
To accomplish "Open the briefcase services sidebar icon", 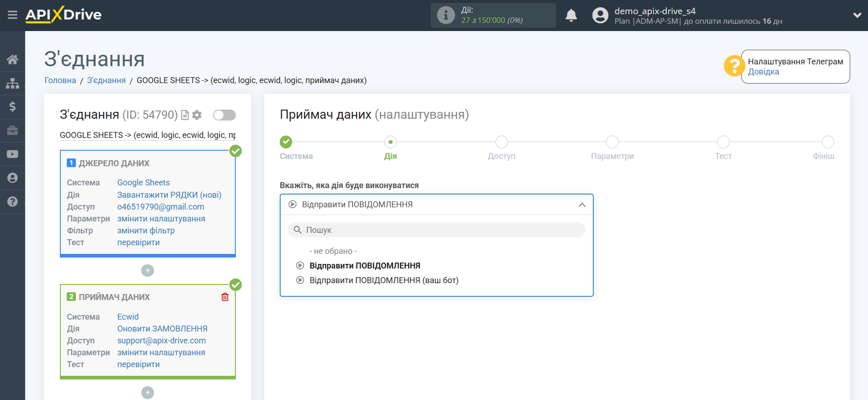I will pyautogui.click(x=12, y=131).
